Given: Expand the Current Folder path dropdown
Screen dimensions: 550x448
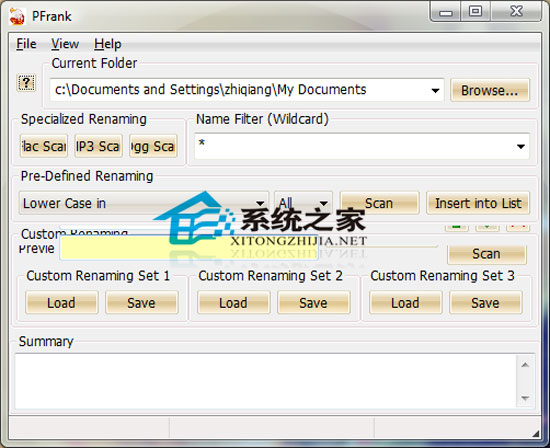Looking at the screenshot, I should 435,90.
